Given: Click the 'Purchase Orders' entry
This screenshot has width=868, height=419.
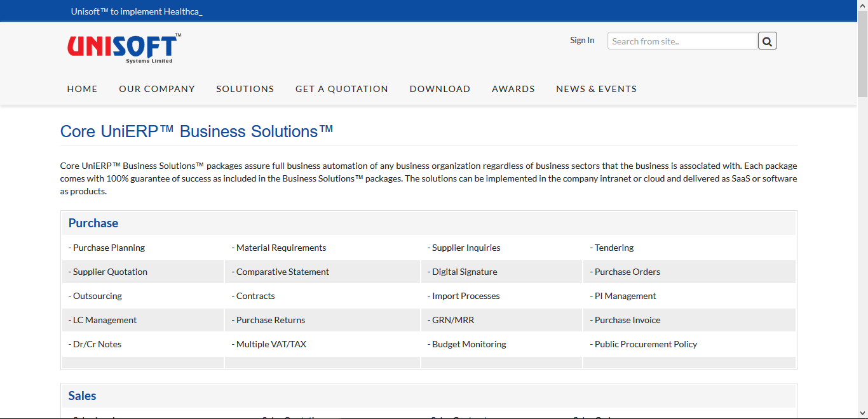Looking at the screenshot, I should (x=625, y=272).
